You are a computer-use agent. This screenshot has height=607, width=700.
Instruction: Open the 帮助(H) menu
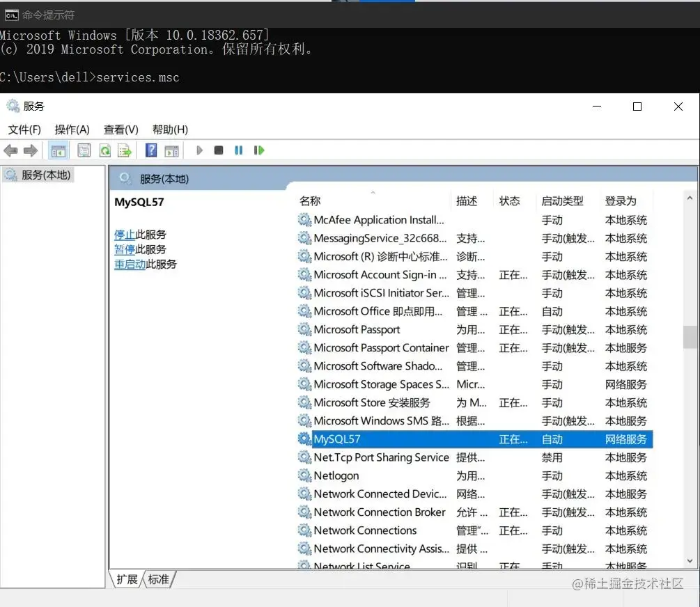pos(170,129)
